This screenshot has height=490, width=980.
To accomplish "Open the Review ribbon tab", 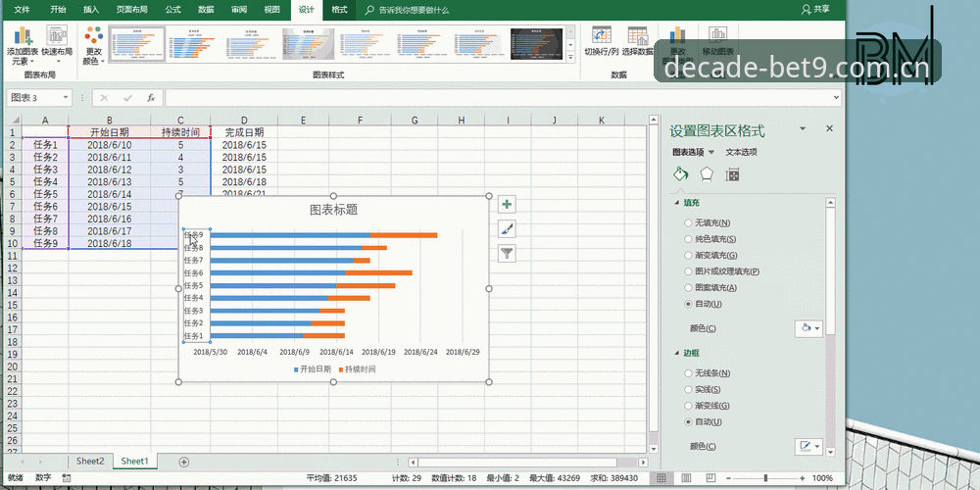I will [x=238, y=10].
